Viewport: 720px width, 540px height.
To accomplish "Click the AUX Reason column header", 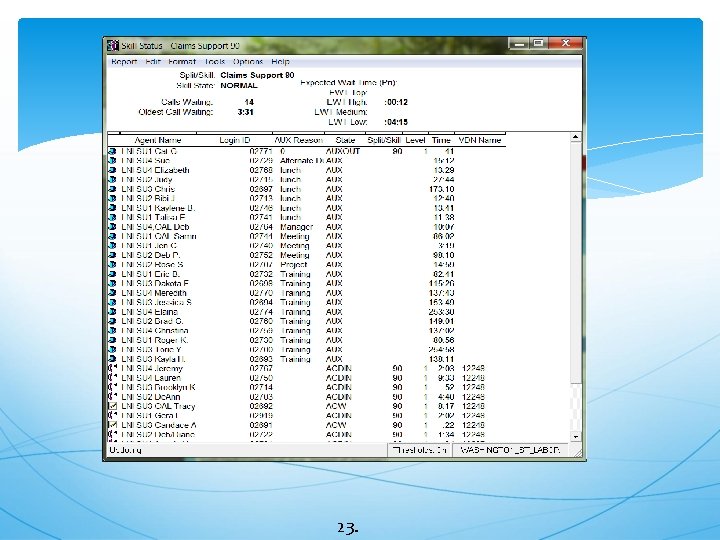I will (298, 140).
